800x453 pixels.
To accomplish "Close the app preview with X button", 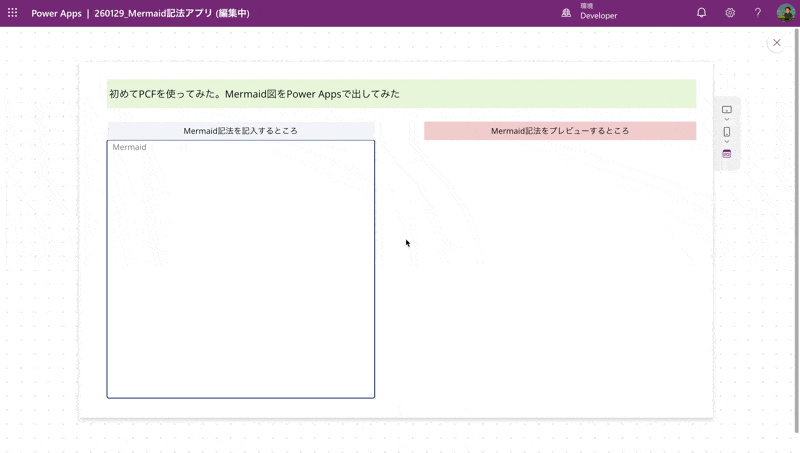I will [x=777, y=43].
